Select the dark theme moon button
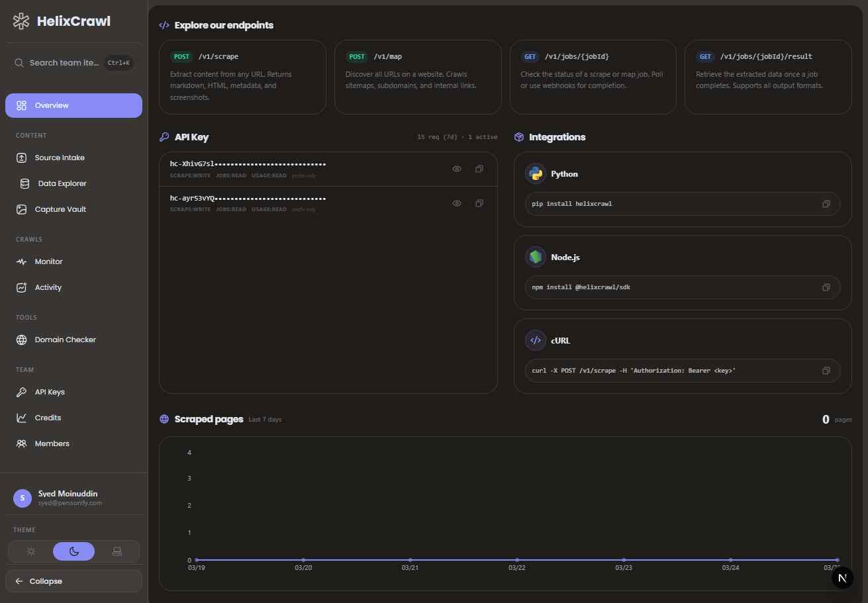The width and height of the screenshot is (868, 603). [74, 551]
